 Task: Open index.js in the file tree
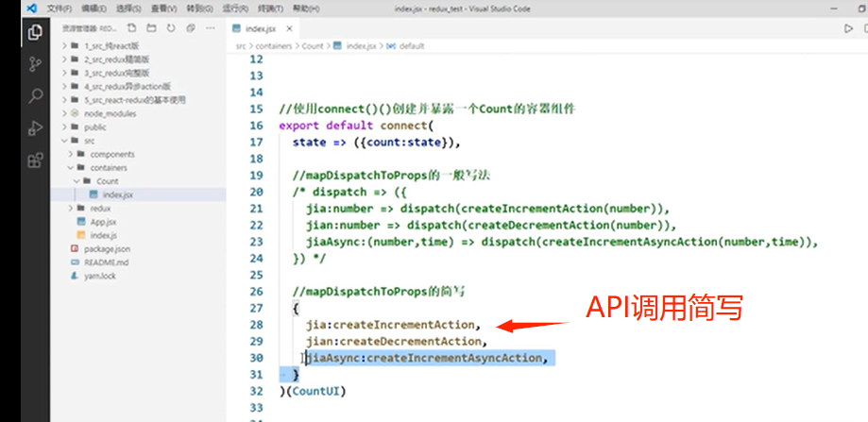(104, 236)
